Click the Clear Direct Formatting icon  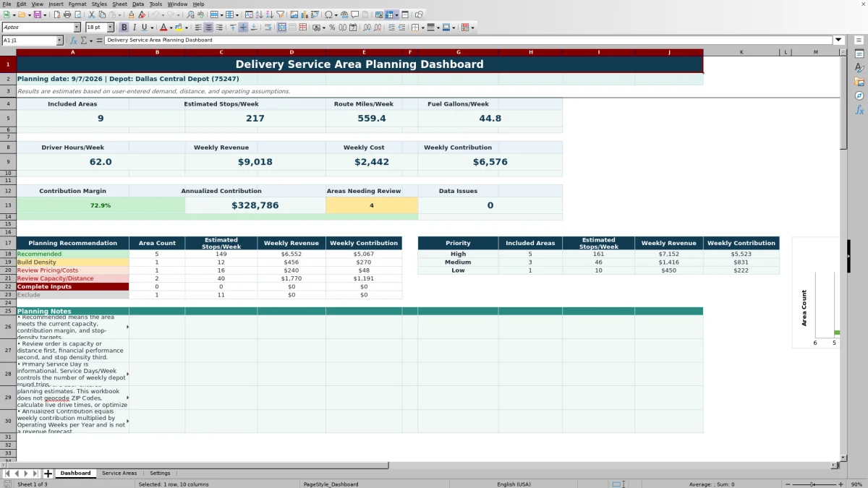(x=142, y=14)
